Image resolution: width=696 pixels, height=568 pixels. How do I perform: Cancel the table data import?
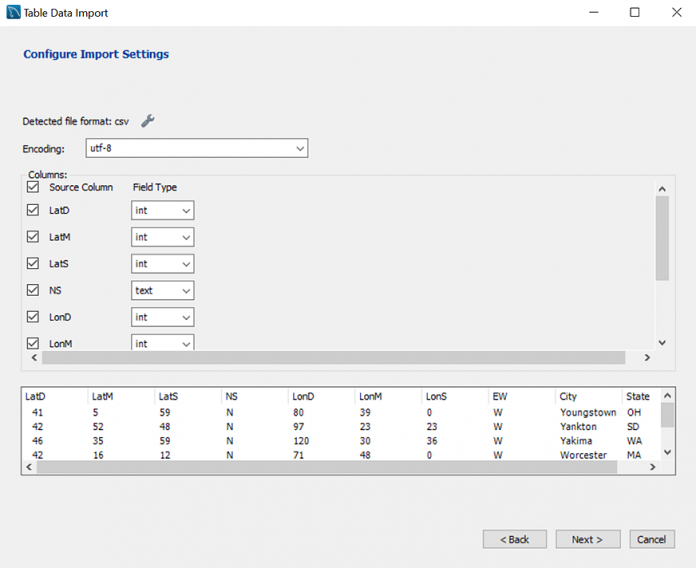(x=650, y=539)
